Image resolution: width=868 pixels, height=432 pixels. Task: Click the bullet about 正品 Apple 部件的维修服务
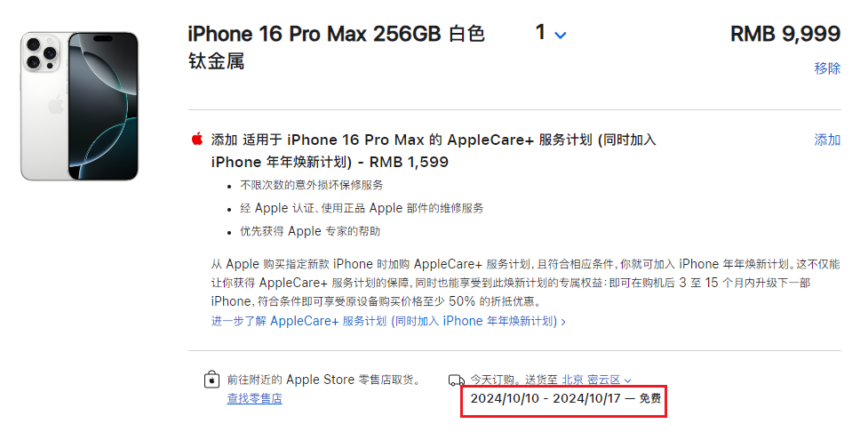(x=362, y=208)
